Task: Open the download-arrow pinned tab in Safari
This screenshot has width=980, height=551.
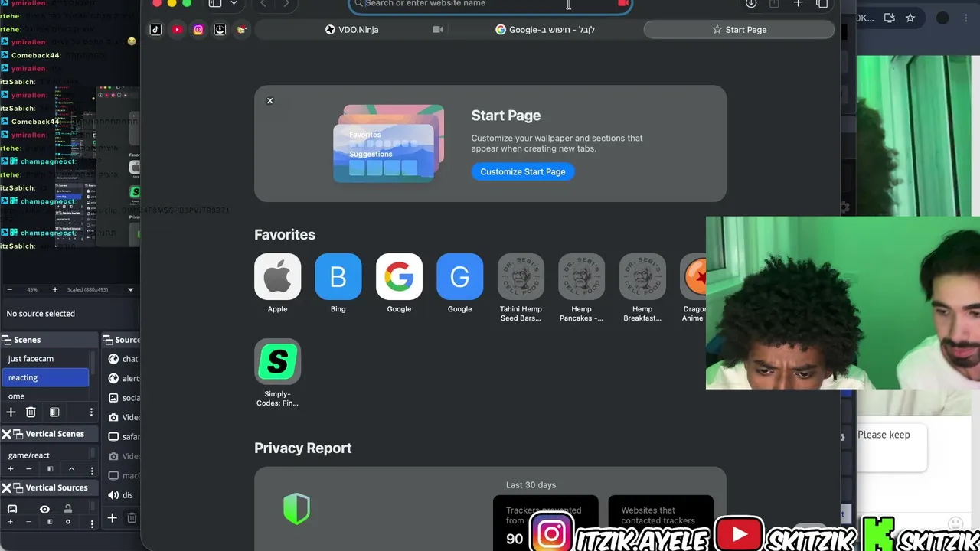Action: click(220, 30)
